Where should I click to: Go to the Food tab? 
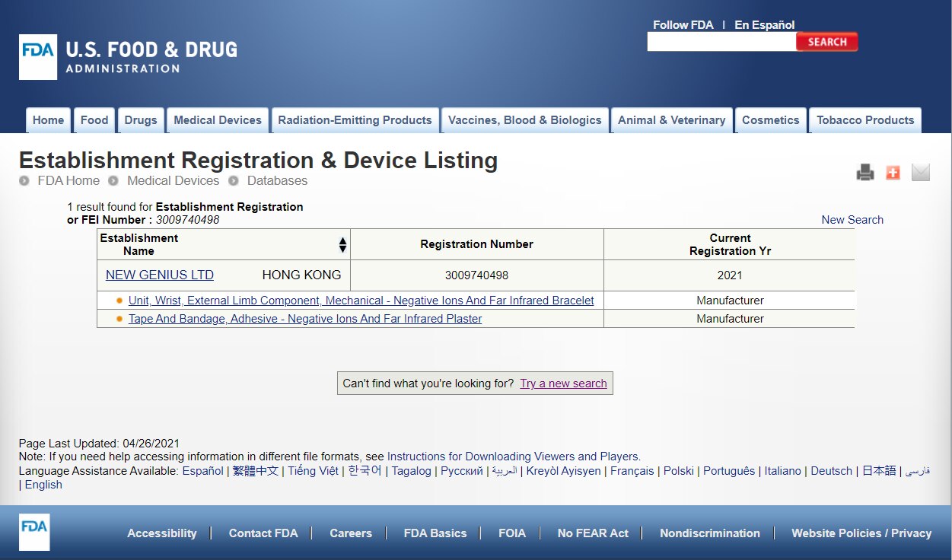[x=94, y=120]
